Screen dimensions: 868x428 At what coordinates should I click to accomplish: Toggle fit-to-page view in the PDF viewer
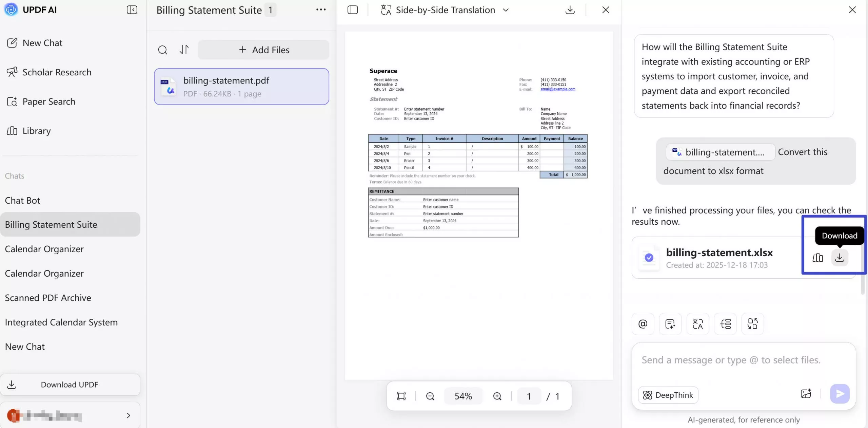[401, 396]
